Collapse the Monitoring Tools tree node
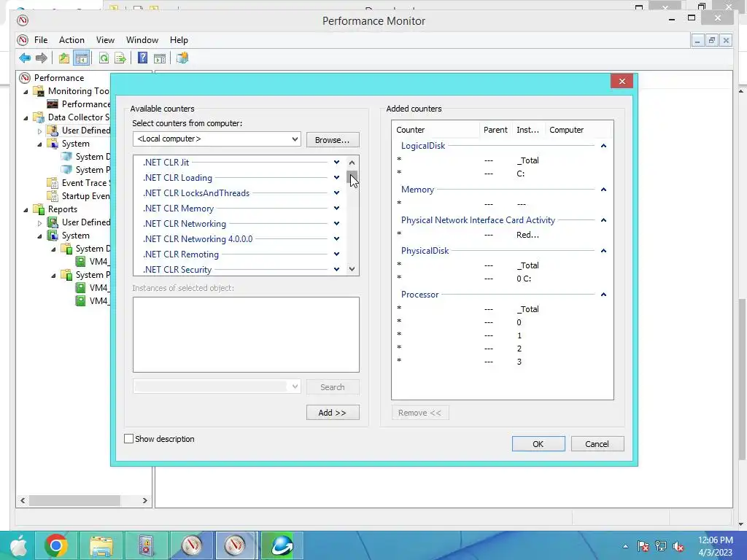This screenshot has width=747, height=560. [x=26, y=91]
